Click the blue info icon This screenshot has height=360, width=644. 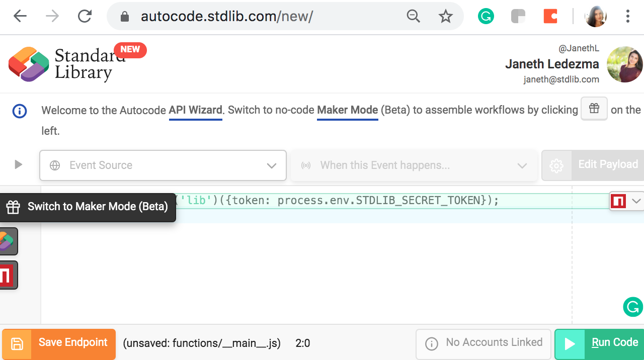click(19, 111)
